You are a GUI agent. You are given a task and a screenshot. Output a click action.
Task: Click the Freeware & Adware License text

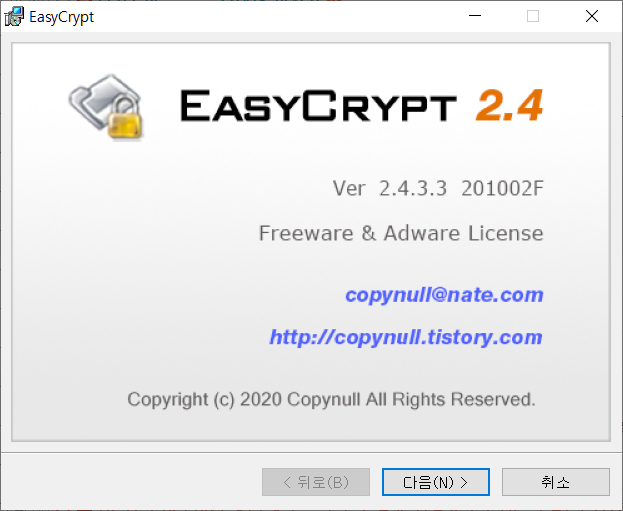[401, 233]
